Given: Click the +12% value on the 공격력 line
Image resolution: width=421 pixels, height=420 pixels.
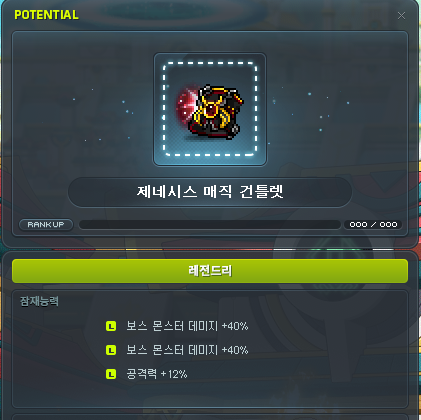Looking at the screenshot, I should click(x=174, y=374).
